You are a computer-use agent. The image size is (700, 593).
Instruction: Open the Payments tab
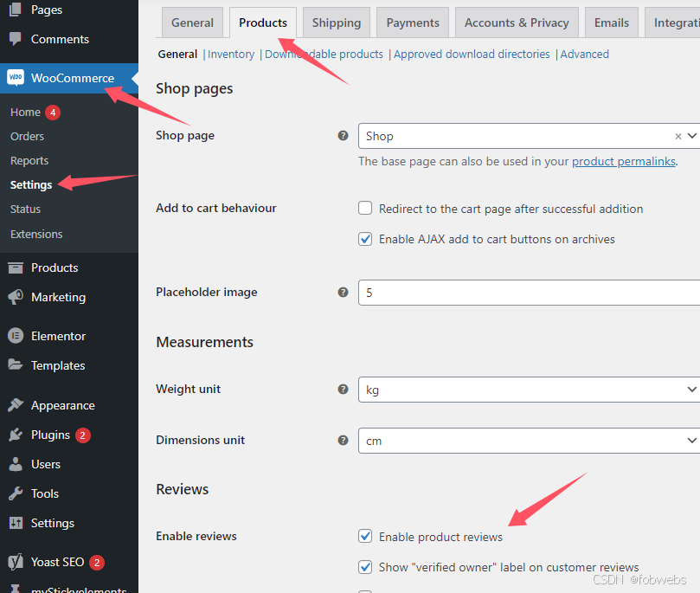click(x=413, y=23)
